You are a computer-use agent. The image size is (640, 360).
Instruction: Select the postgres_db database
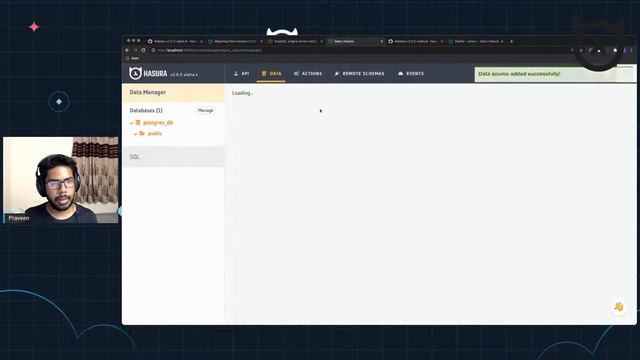click(158, 122)
